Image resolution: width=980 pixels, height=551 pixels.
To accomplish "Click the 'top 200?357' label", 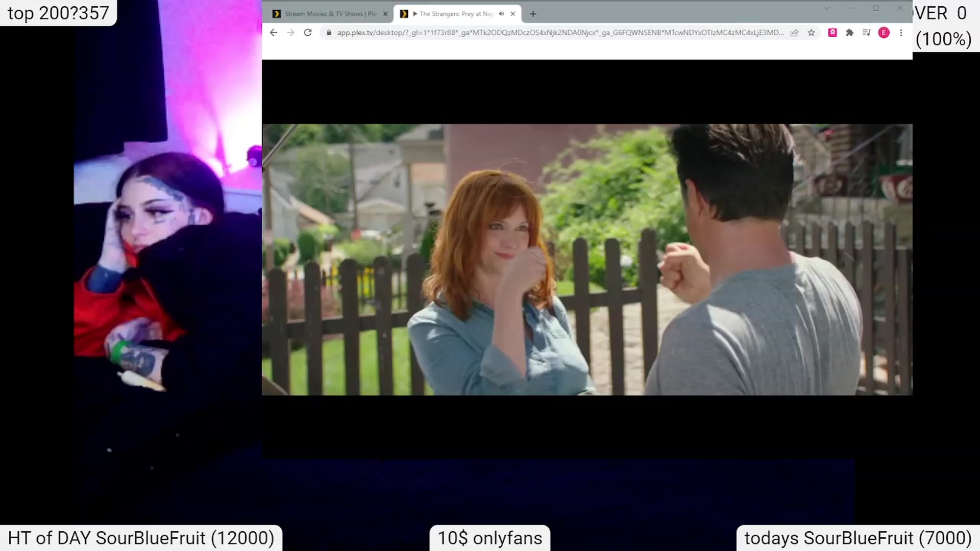I will (58, 13).
